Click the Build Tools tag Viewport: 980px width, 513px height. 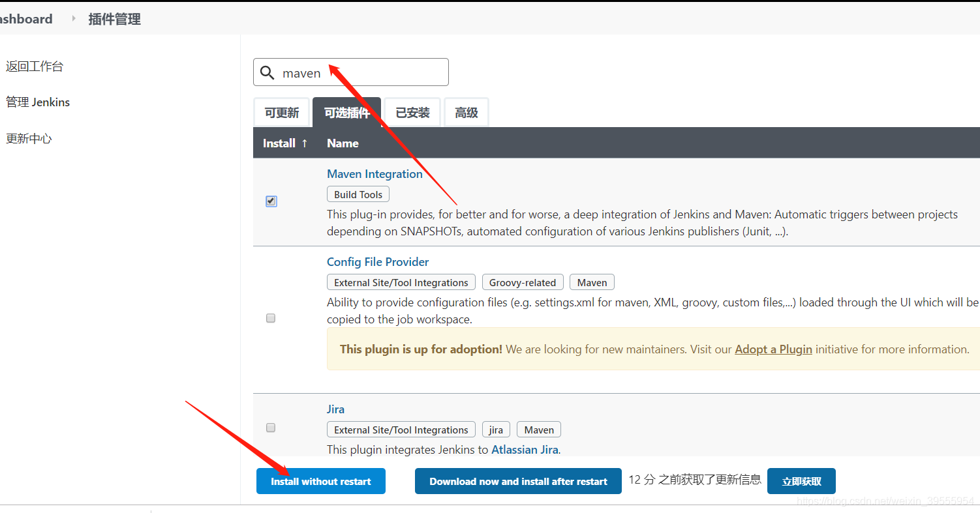click(358, 194)
